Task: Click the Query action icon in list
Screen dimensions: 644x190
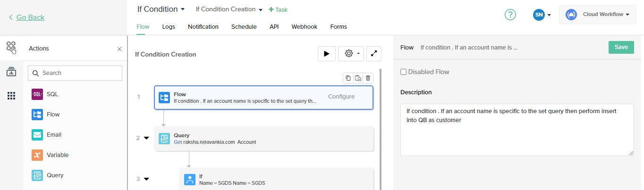Action: [x=37, y=175]
